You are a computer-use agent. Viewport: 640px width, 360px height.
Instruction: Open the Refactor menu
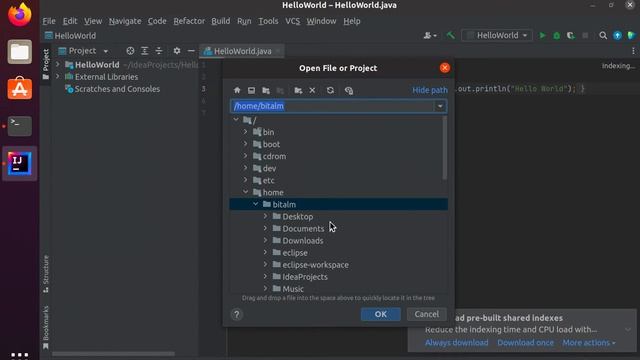pos(189,21)
